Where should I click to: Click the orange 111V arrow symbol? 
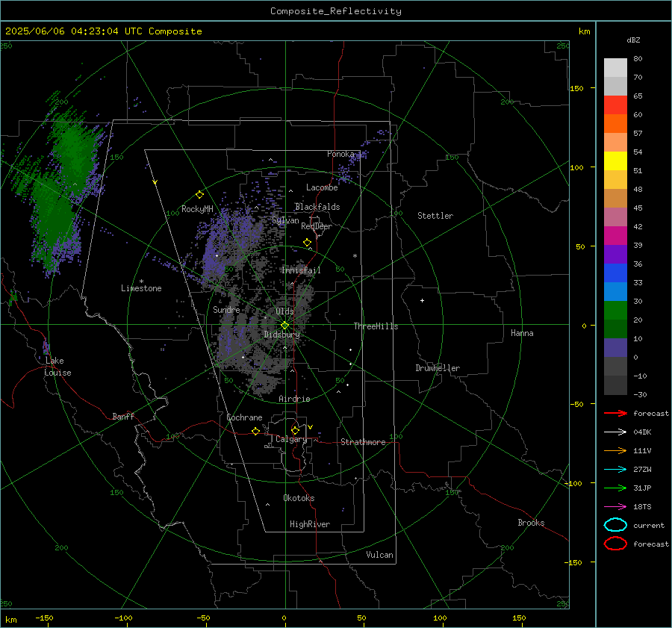pyautogui.click(x=615, y=450)
